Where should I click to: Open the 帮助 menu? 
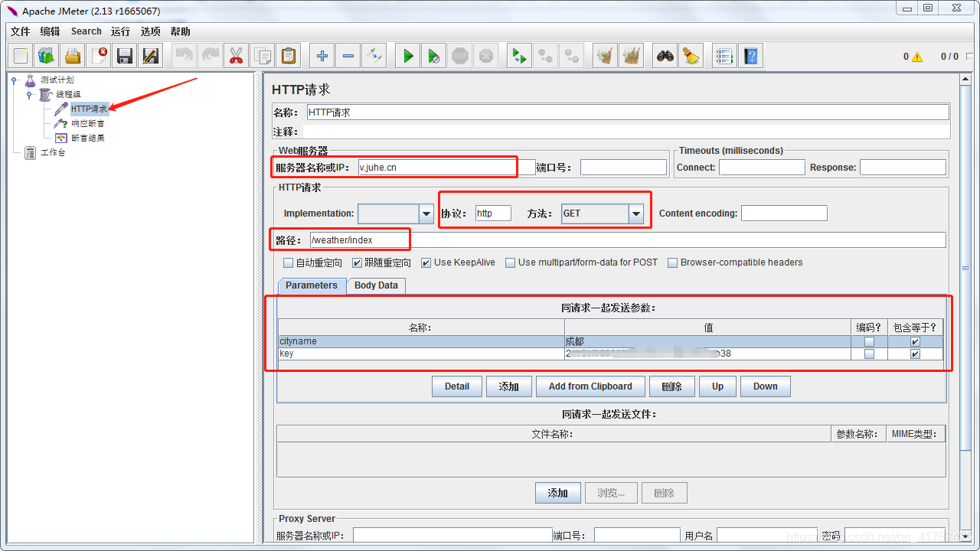pyautogui.click(x=181, y=31)
